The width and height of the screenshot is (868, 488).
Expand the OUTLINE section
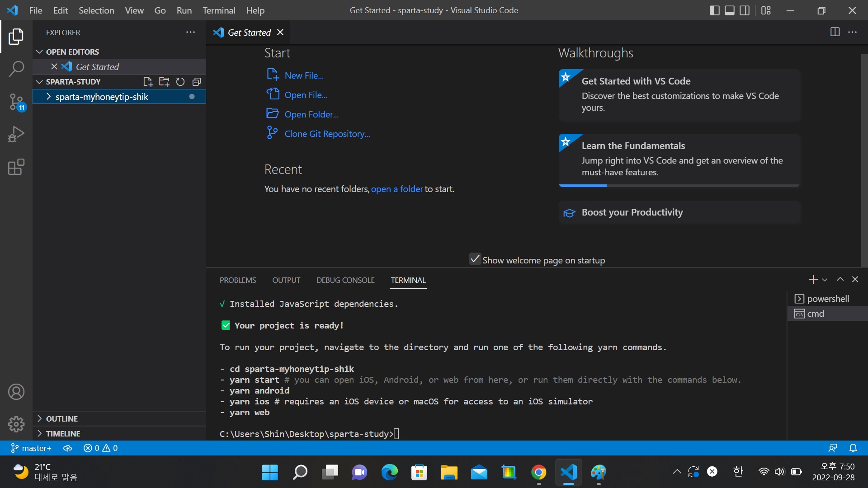[119, 419]
